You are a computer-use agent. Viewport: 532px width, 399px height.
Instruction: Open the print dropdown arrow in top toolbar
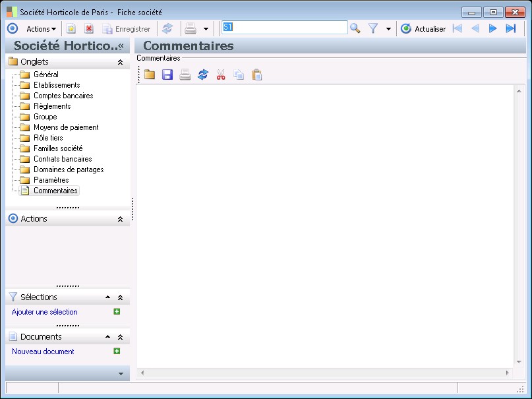206,29
